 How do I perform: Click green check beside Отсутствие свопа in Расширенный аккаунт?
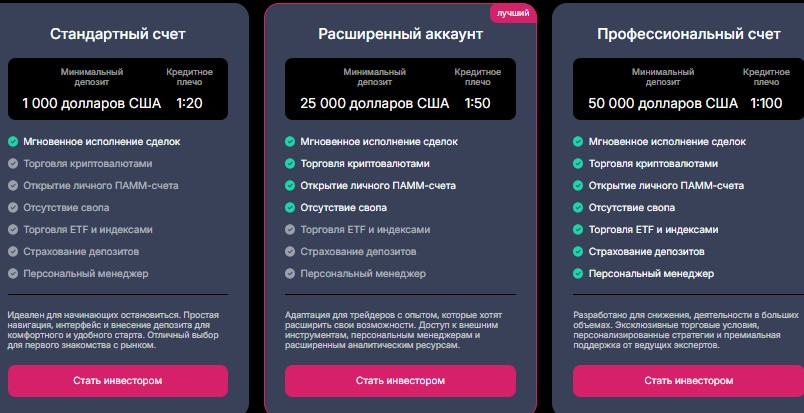290,208
